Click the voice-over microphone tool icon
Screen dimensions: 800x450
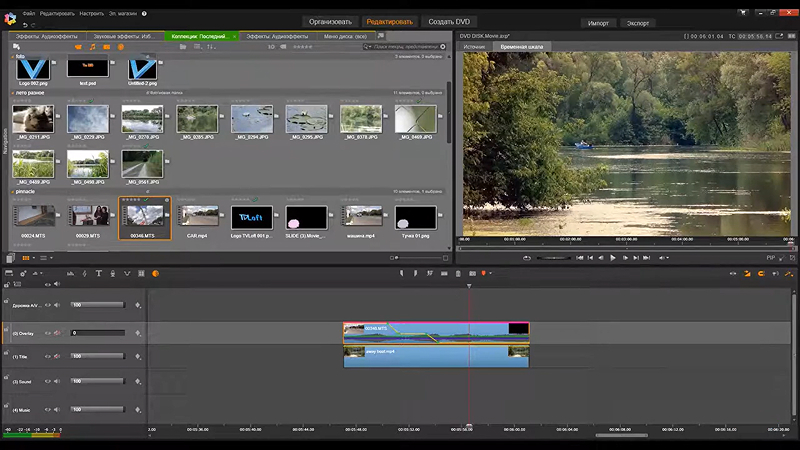[x=113, y=273]
